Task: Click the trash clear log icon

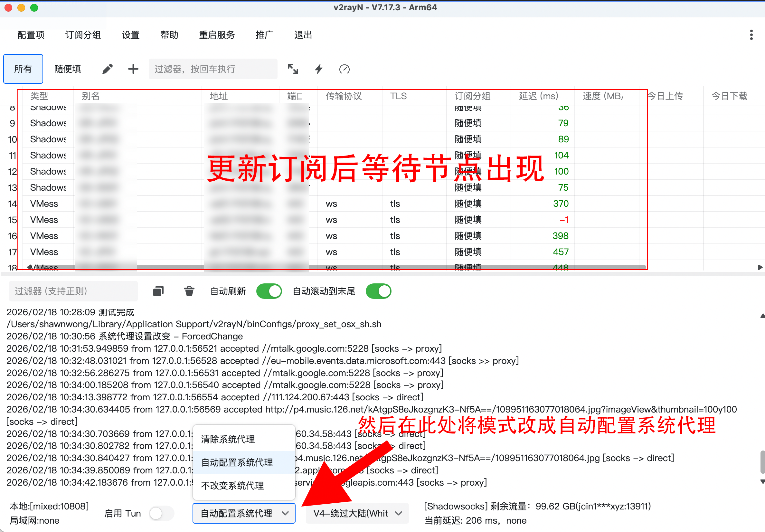Action: coord(189,291)
